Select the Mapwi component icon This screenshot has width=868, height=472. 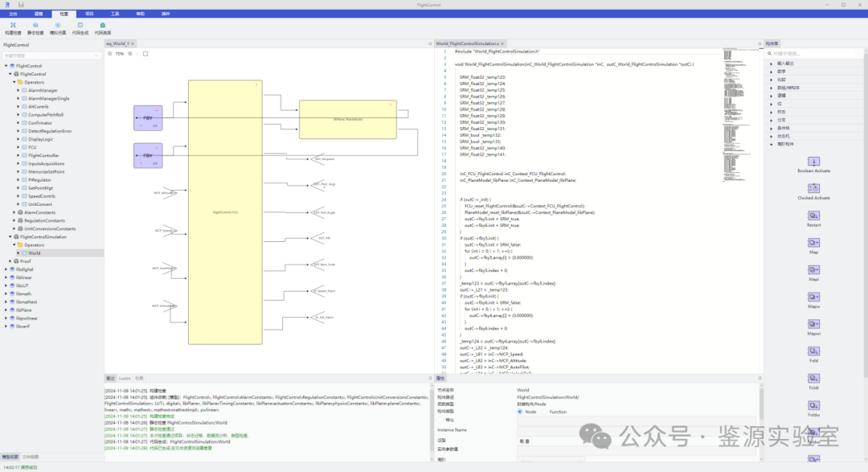tap(813, 324)
